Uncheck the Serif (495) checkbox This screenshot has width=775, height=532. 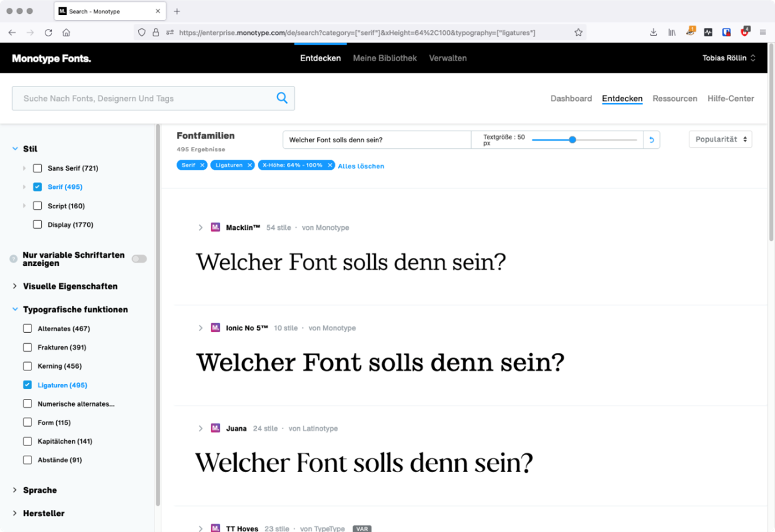click(x=38, y=187)
